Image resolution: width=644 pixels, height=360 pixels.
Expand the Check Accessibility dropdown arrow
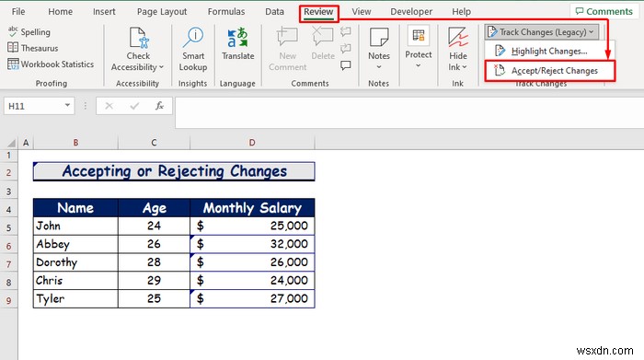click(161, 67)
